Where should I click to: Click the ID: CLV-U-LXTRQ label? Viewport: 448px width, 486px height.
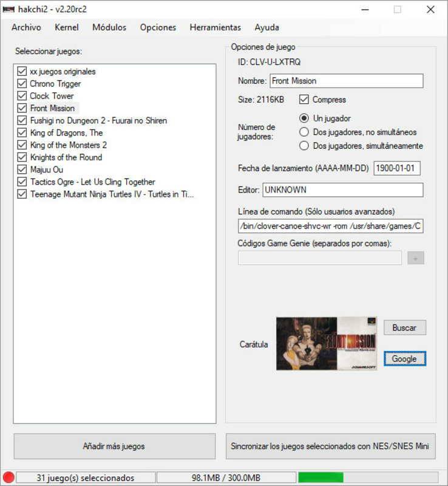(x=270, y=62)
